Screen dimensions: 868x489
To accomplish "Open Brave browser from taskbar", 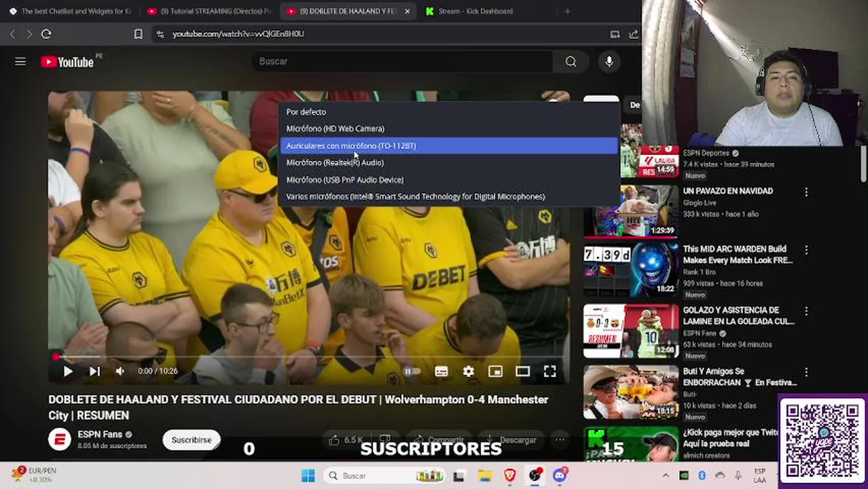I will [509, 475].
